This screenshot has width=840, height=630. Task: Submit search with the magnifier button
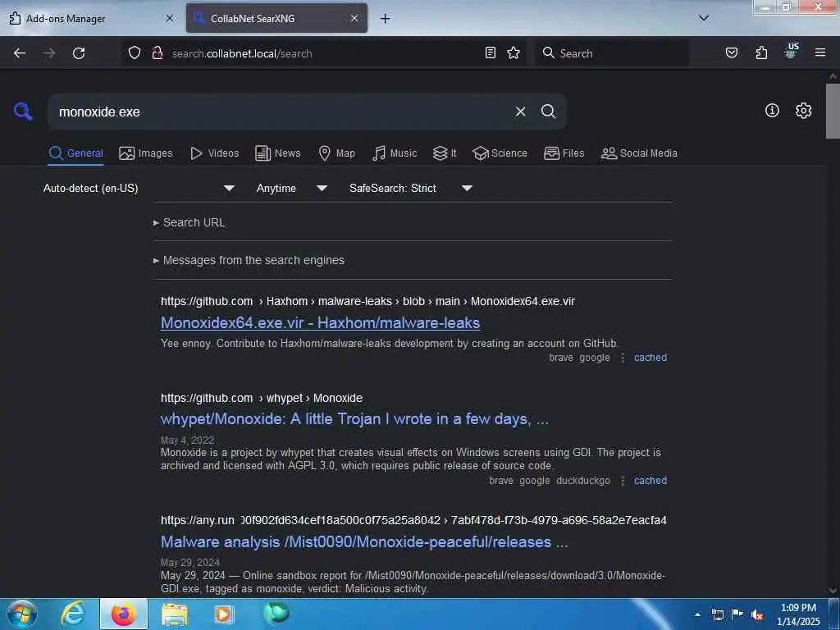548,112
